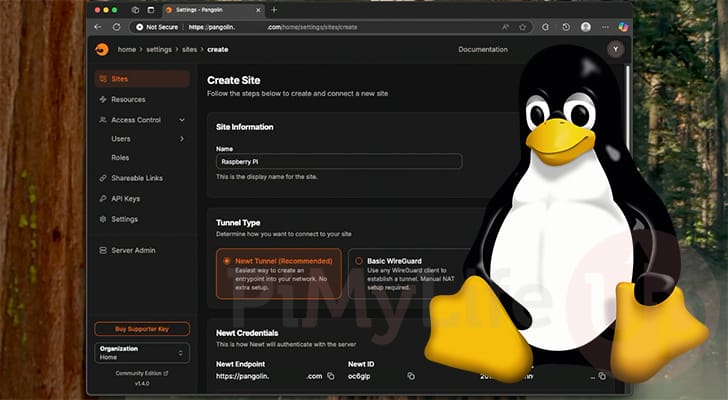Open the Sites section in sidebar
This screenshot has height=400, width=728.
(142, 79)
